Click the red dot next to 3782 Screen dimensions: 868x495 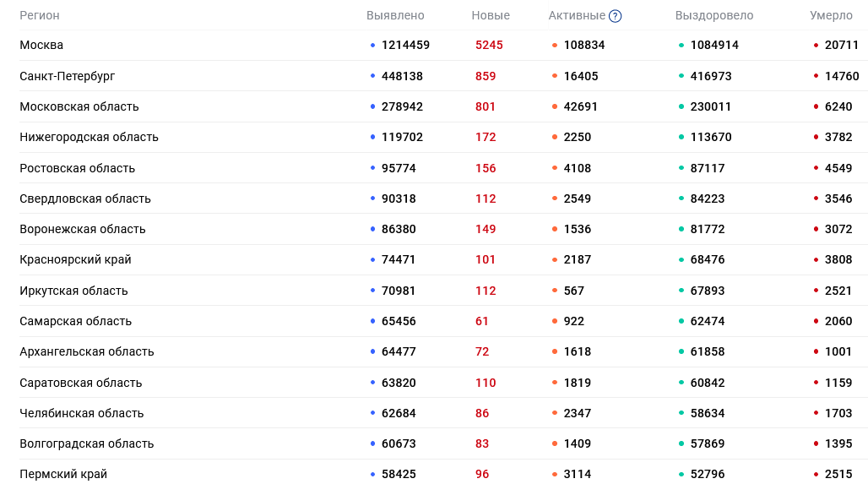(816, 137)
